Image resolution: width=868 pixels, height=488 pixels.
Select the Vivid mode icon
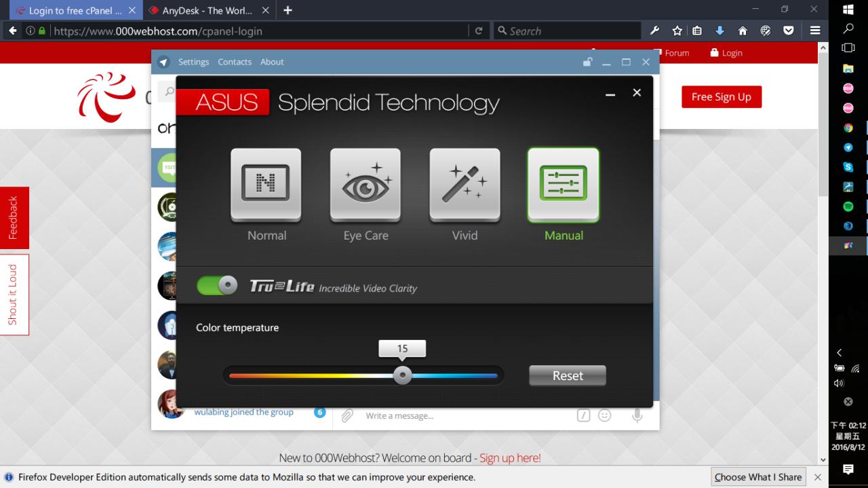click(x=465, y=185)
